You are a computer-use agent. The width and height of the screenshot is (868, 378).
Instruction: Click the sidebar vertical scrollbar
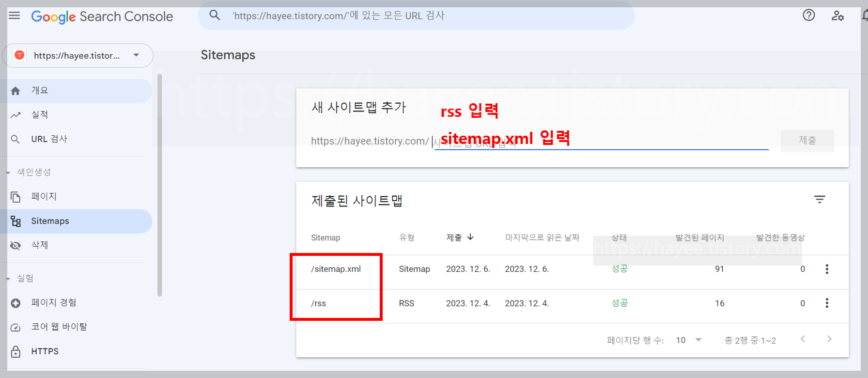point(160,184)
